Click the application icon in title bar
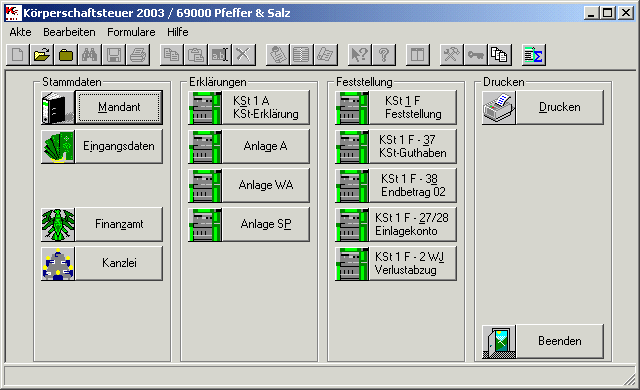The width and height of the screenshot is (640, 390). [13, 13]
